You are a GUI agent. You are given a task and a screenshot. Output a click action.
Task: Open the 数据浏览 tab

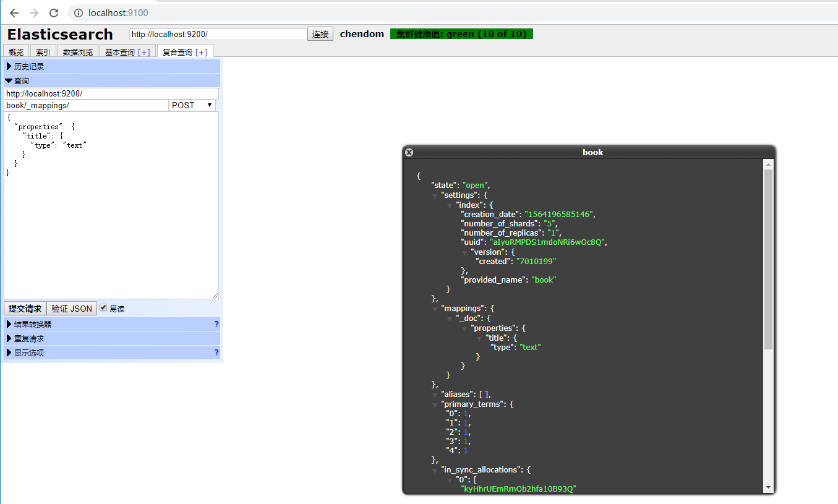78,51
